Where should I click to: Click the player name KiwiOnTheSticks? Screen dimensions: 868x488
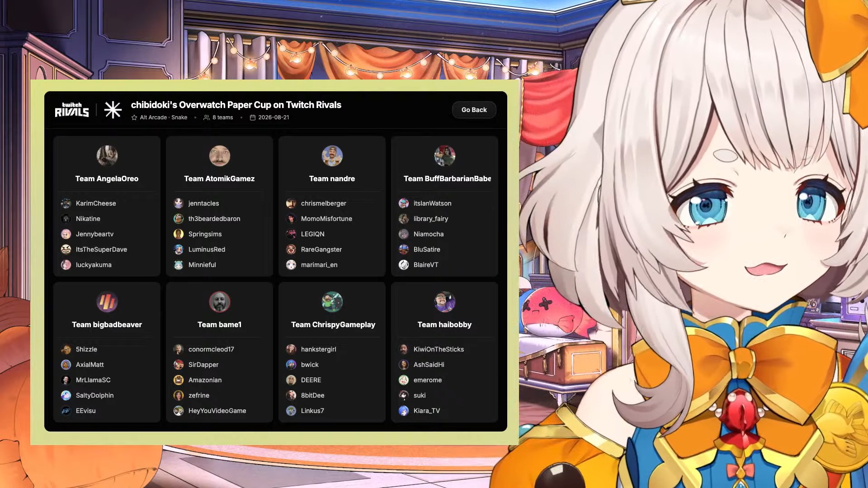click(439, 349)
